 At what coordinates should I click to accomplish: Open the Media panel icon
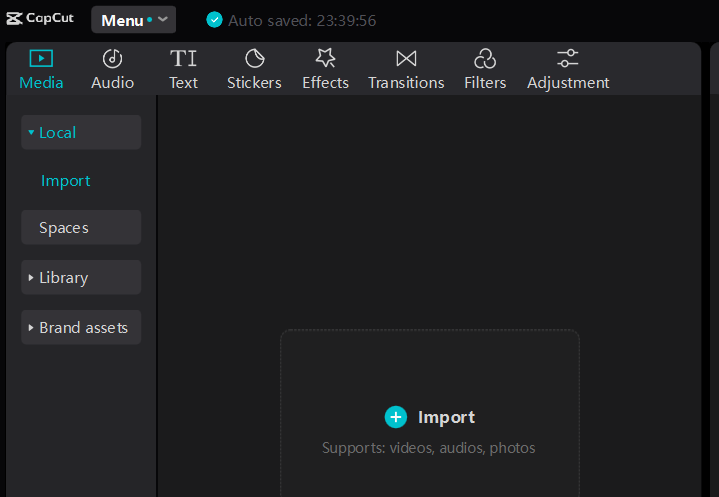coord(41,59)
